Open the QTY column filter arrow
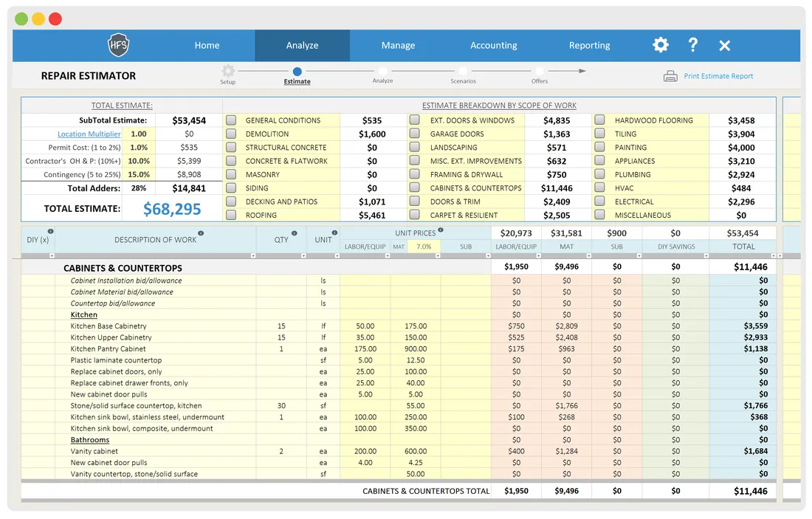The width and height of the screenshot is (812, 519). tap(303, 256)
